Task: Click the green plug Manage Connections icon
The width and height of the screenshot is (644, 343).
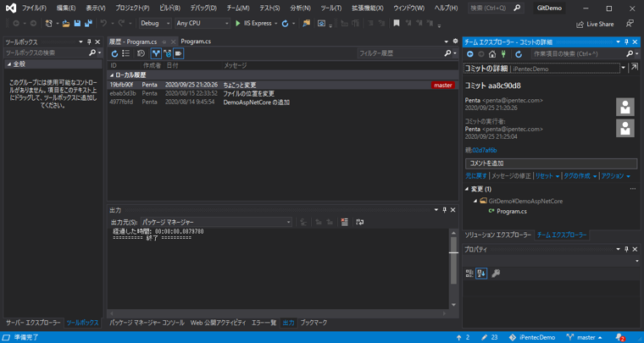Action: tap(503, 53)
